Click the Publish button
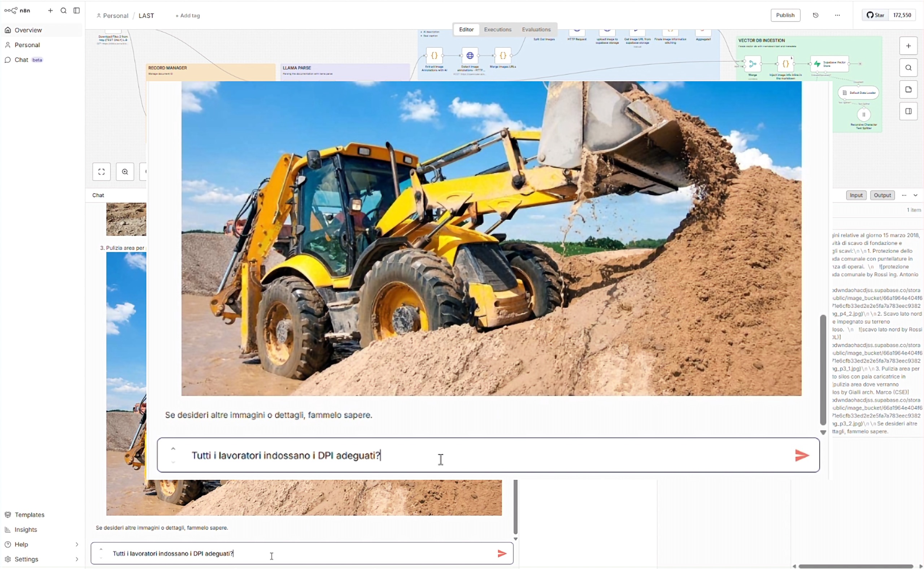The image size is (924, 569). click(x=785, y=16)
